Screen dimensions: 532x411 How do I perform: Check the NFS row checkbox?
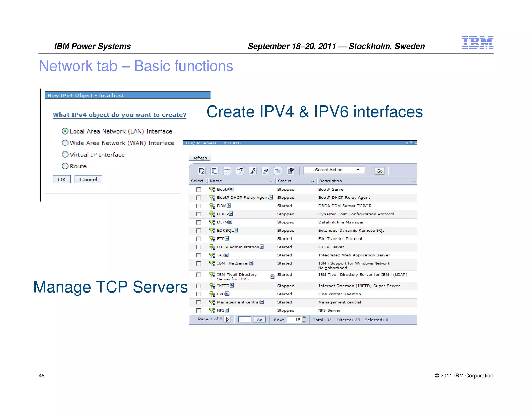click(x=198, y=310)
